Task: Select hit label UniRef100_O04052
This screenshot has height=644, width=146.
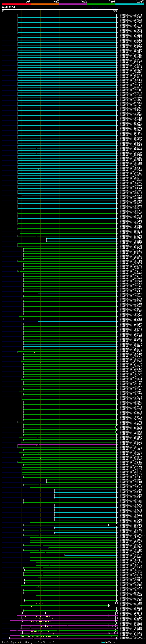Action: click(131, 47)
